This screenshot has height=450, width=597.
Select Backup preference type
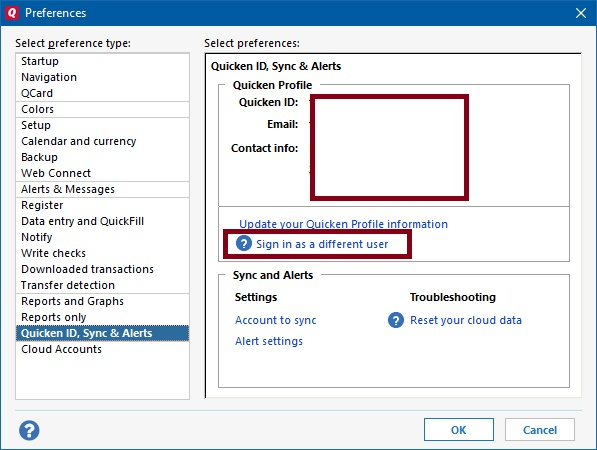tap(102, 157)
